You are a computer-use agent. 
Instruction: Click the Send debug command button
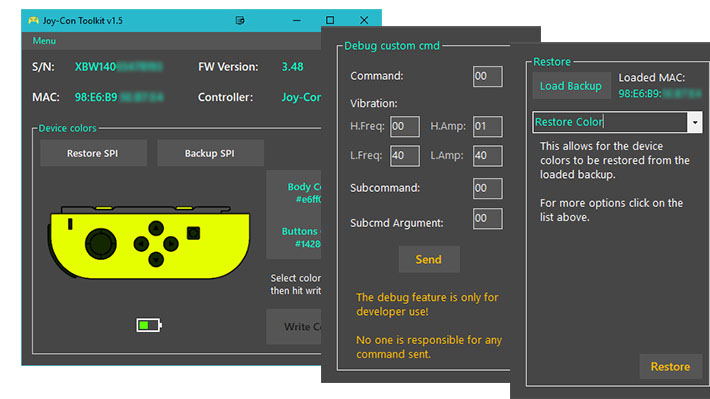[429, 260]
